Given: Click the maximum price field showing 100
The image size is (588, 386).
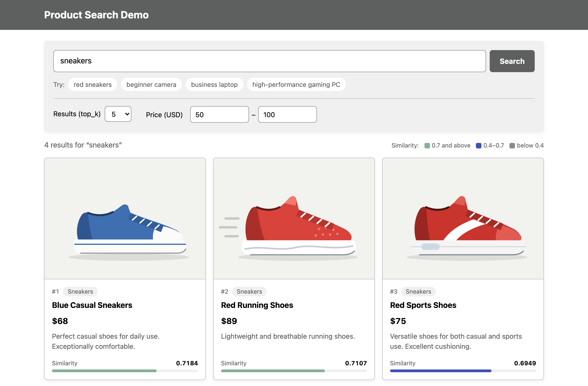Looking at the screenshot, I should (287, 114).
